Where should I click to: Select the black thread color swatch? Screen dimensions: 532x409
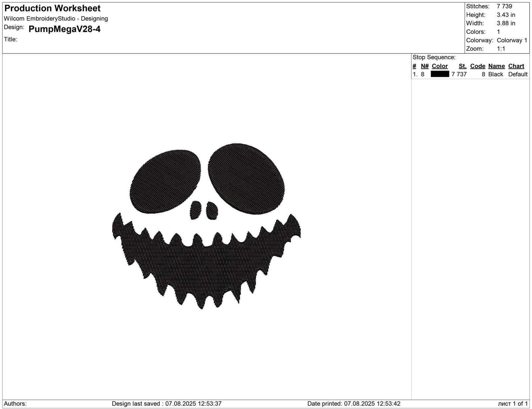tap(440, 74)
